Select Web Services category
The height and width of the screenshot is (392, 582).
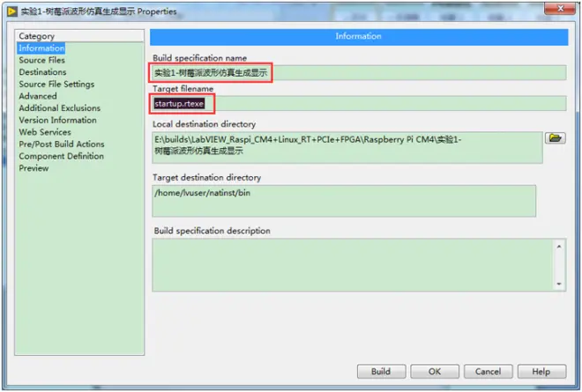pos(45,132)
